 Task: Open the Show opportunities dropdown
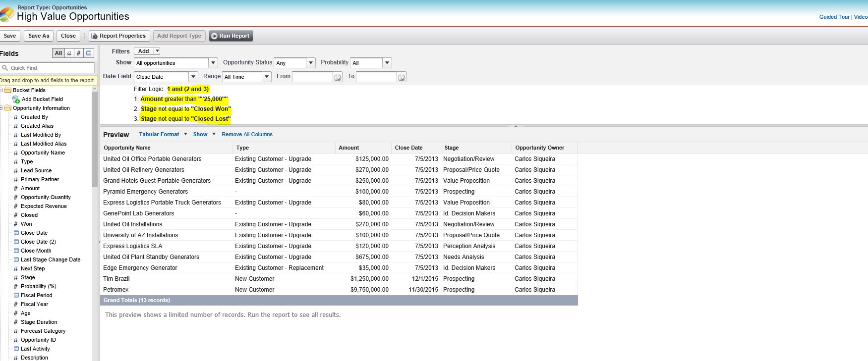(x=213, y=63)
